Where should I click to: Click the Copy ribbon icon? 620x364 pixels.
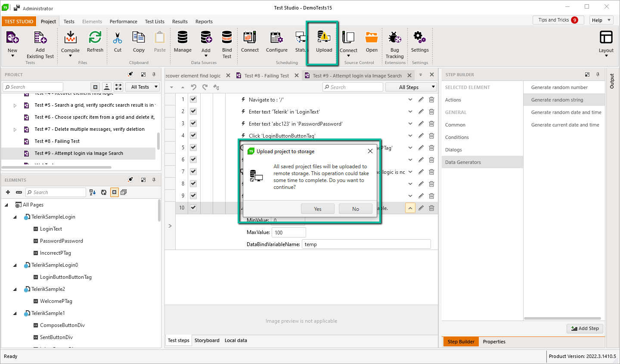click(139, 38)
